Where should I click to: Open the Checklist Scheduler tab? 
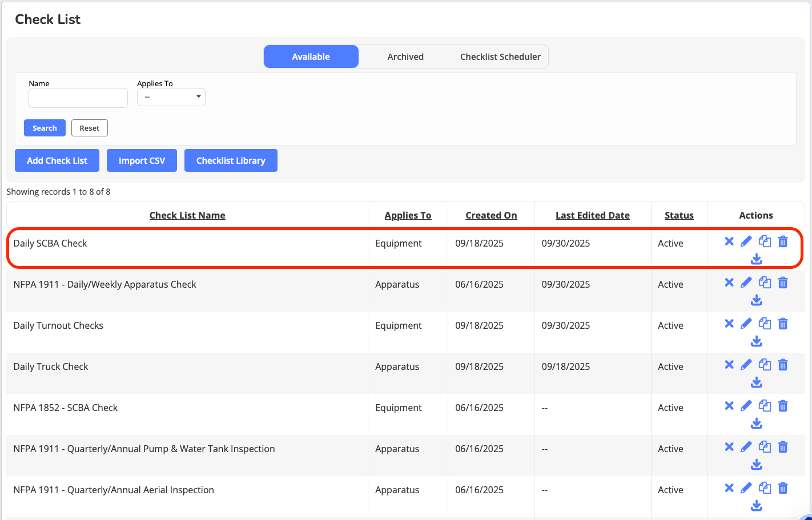[500, 57]
